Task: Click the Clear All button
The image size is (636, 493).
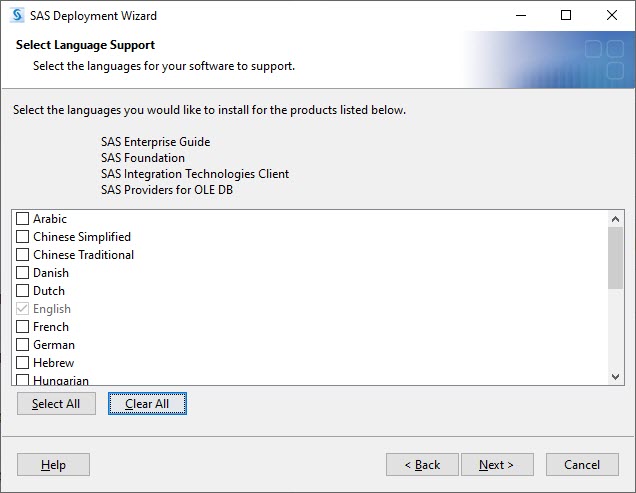Action: [147, 403]
